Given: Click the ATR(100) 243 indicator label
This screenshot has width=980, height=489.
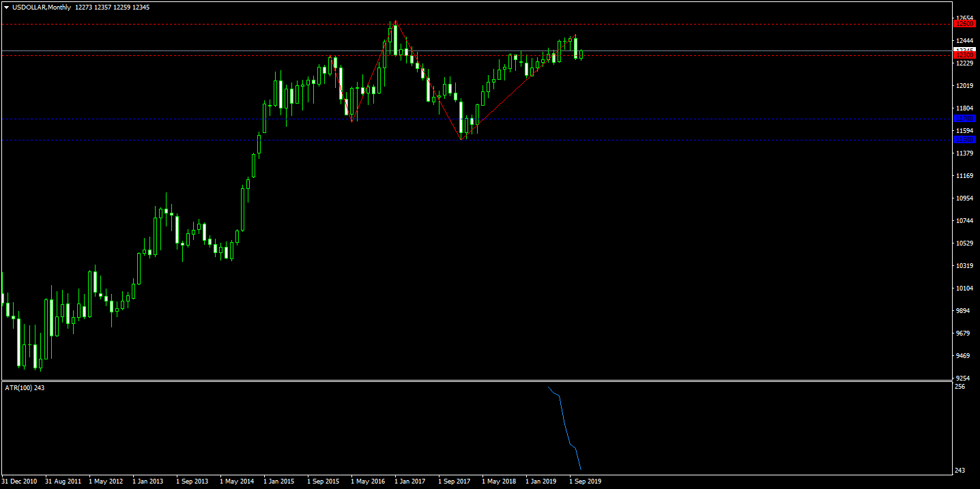Looking at the screenshot, I should pyautogui.click(x=25, y=388).
